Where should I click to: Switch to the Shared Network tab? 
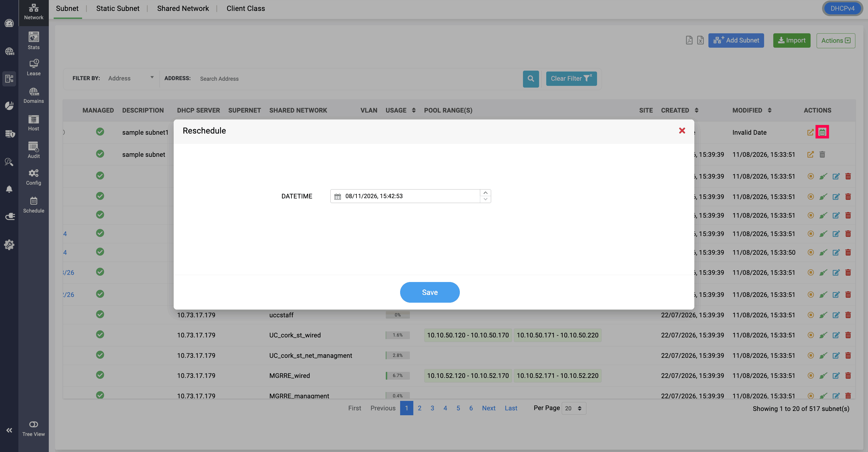click(183, 8)
